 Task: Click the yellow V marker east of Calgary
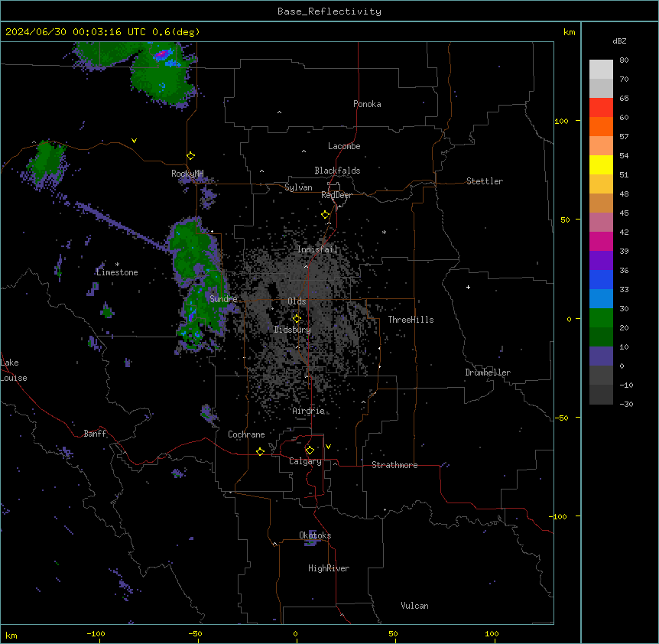coord(328,447)
